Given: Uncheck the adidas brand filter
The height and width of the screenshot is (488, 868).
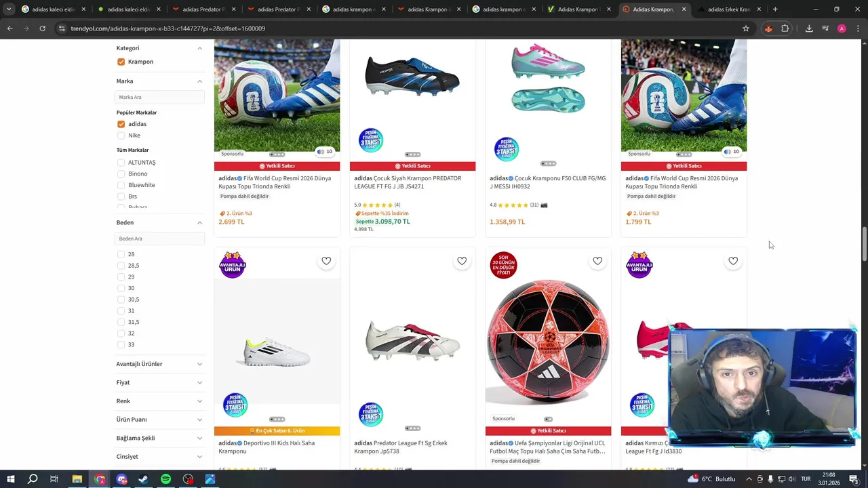Looking at the screenshot, I should (121, 124).
